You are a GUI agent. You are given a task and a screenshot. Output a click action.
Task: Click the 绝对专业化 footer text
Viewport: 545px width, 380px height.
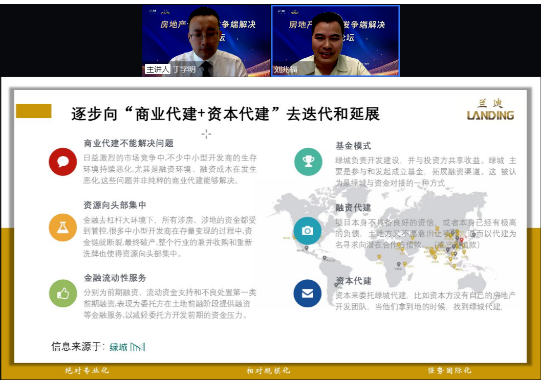point(87,371)
